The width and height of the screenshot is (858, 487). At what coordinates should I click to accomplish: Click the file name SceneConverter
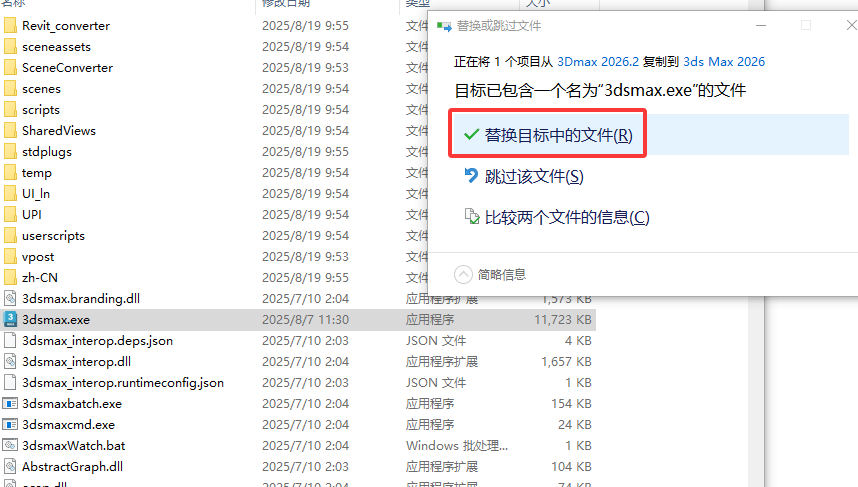67,67
